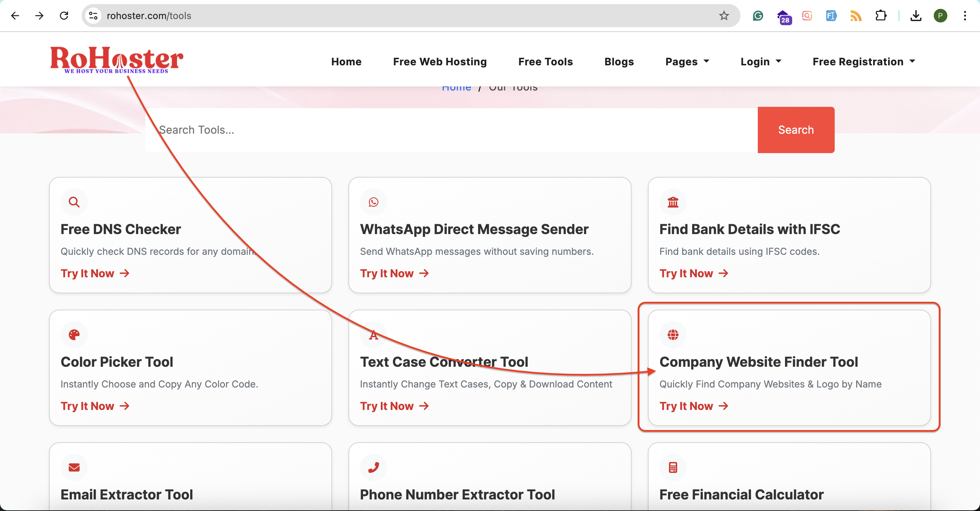Click the Search Tools input field

coord(452,130)
